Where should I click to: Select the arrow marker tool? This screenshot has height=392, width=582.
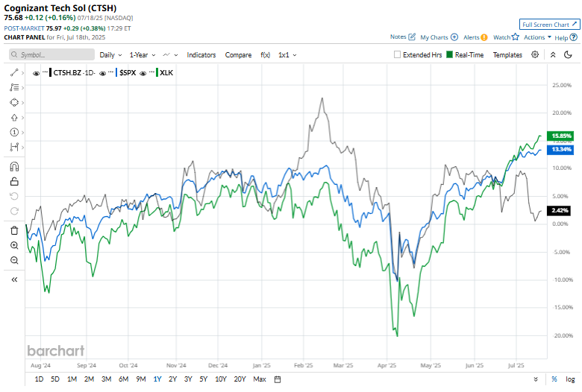[14, 118]
